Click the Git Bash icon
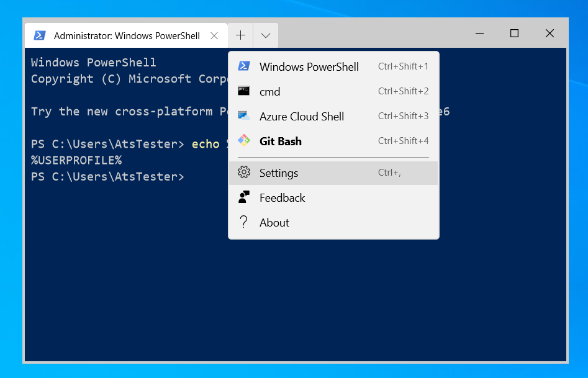 coord(244,141)
